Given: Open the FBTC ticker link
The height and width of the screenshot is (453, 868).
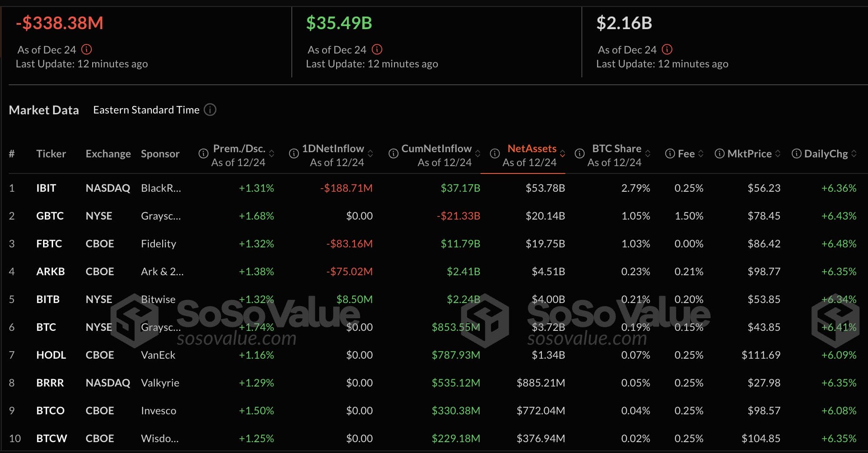Looking at the screenshot, I should 49,244.
